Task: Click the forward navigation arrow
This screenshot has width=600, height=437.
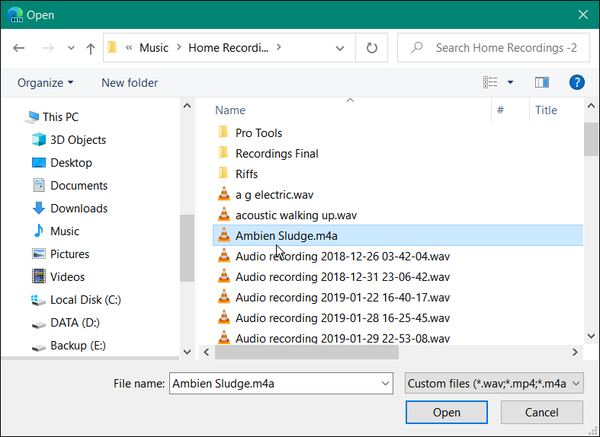Action: pos(48,48)
